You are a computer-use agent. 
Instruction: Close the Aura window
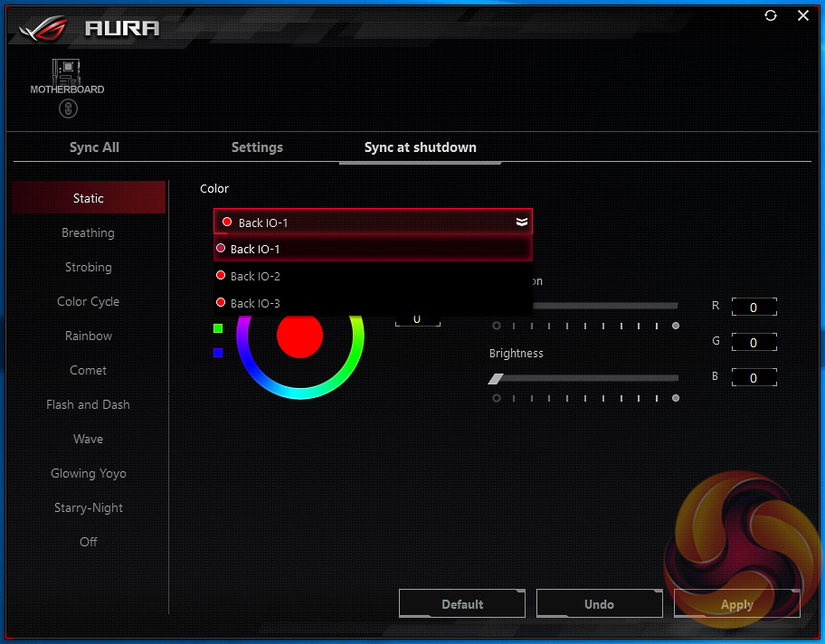pos(803,15)
